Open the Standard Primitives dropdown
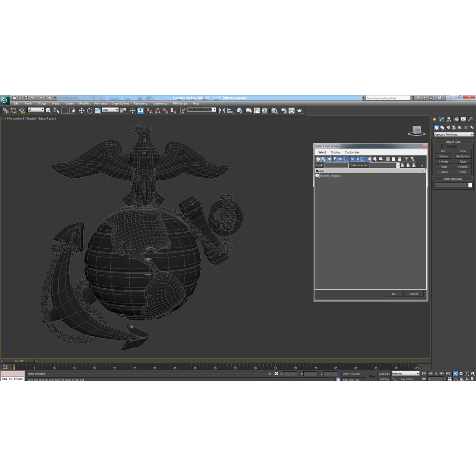The width and height of the screenshot is (476, 476). (452, 134)
